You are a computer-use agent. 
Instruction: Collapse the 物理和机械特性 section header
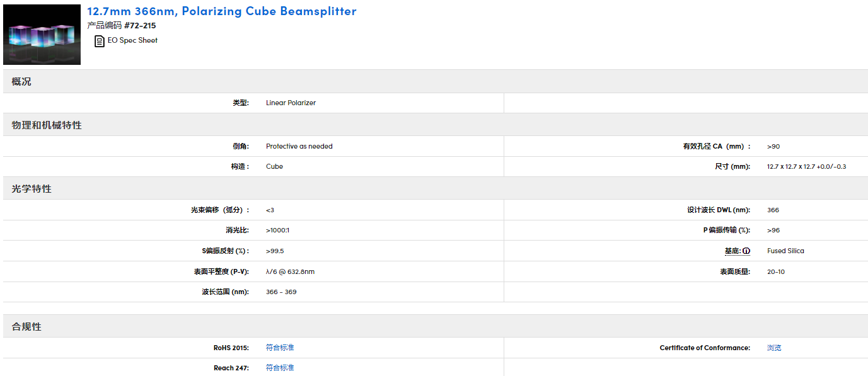coord(47,125)
